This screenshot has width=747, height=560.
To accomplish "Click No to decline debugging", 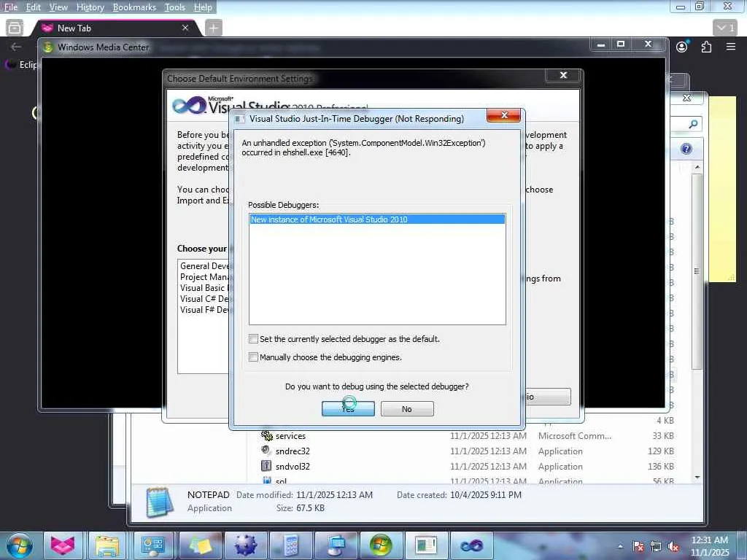I will click(407, 408).
